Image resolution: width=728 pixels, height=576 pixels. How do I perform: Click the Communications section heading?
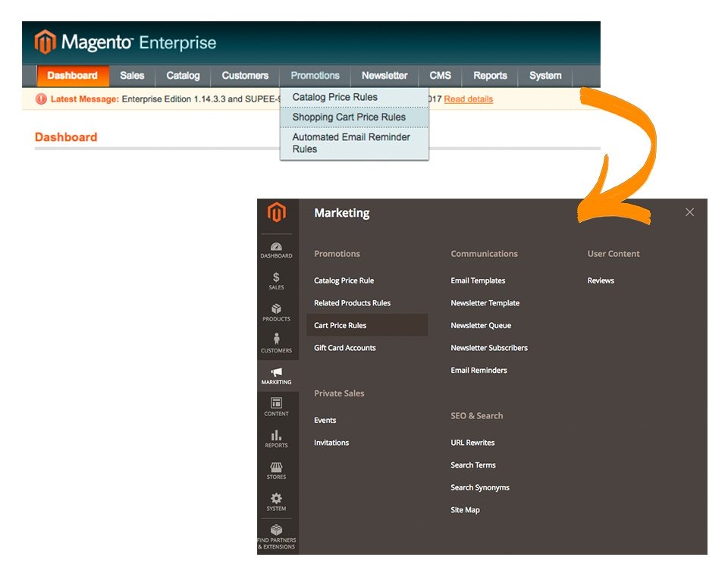485,253
